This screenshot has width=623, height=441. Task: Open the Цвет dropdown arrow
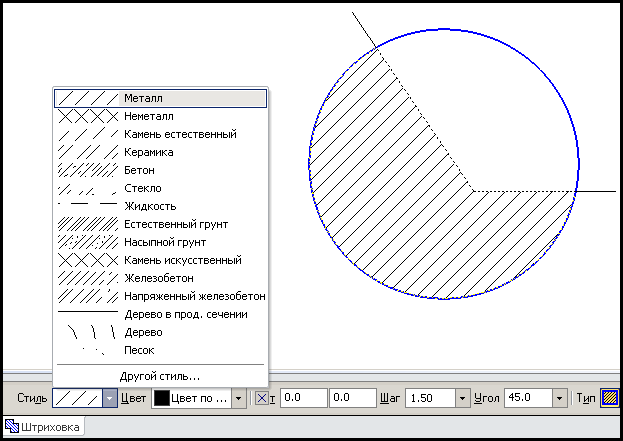[238, 398]
